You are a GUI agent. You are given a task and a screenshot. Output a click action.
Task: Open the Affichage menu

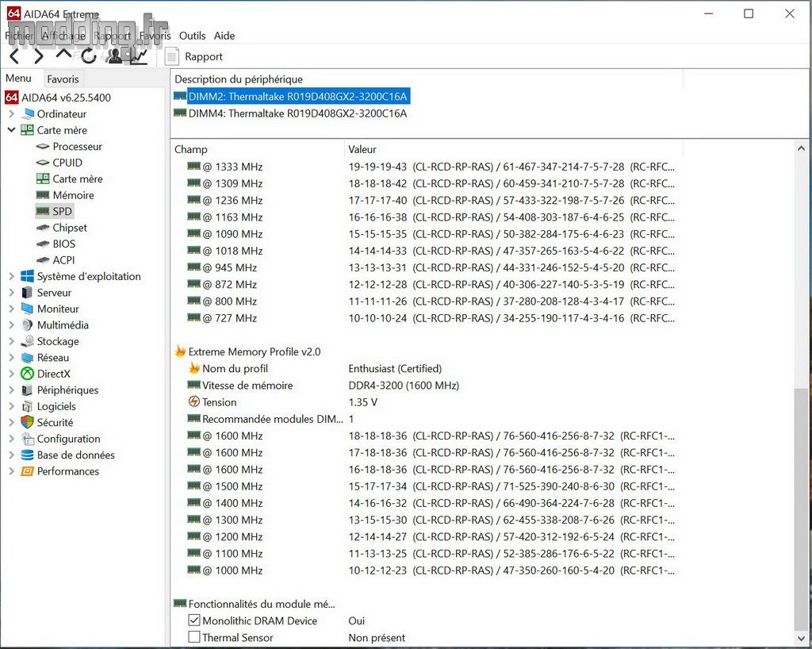click(63, 36)
